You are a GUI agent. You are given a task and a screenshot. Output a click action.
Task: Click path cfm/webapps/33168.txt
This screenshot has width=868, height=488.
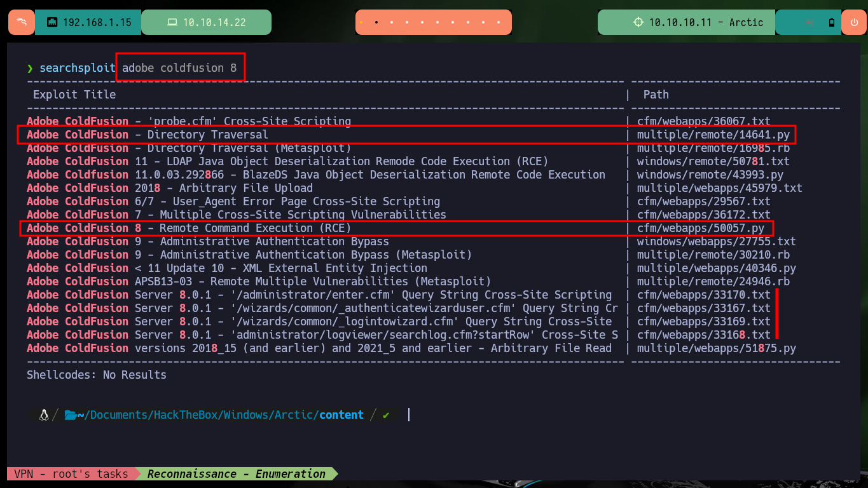pos(704,335)
